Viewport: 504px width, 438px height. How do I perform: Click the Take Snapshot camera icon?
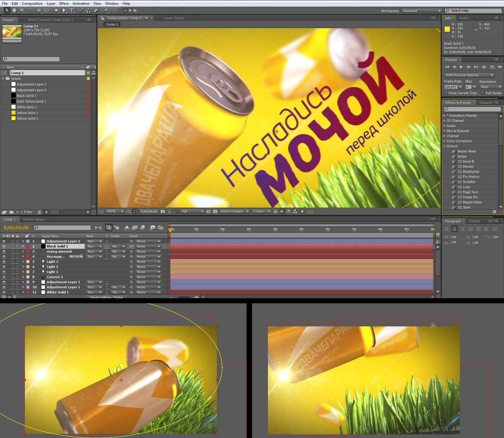163,211
